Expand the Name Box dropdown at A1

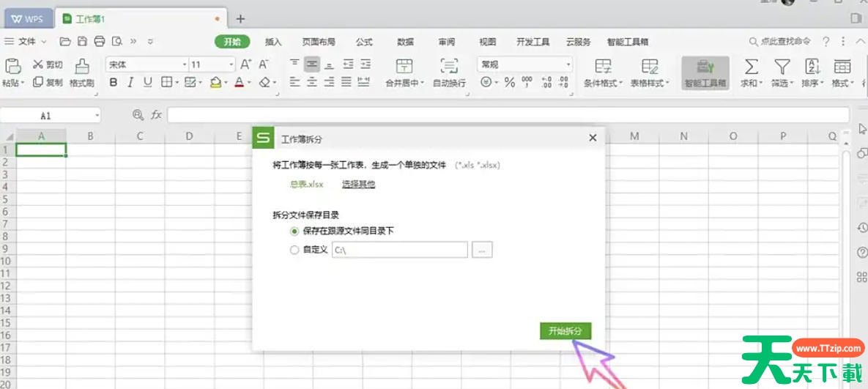pyautogui.click(x=97, y=115)
